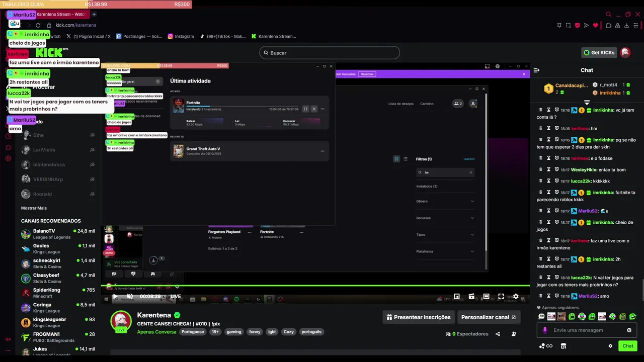Open VERDINHArp followed channel

pyautogui.click(x=58, y=179)
